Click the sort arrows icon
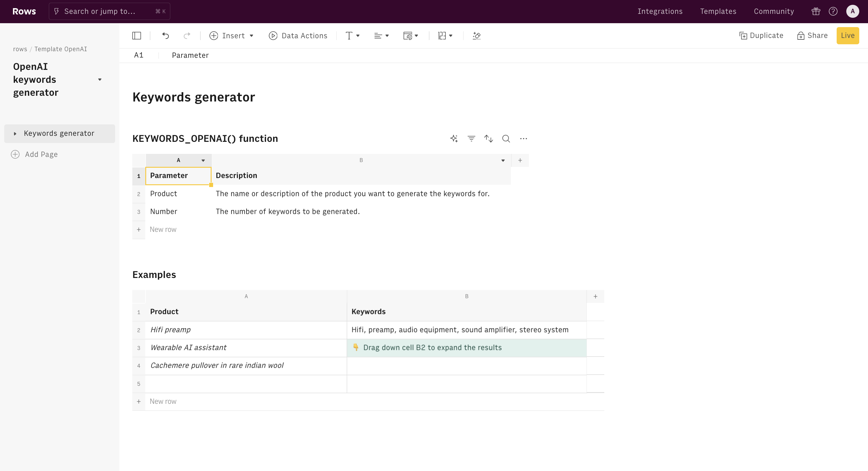The height and width of the screenshot is (471, 868). (488, 138)
